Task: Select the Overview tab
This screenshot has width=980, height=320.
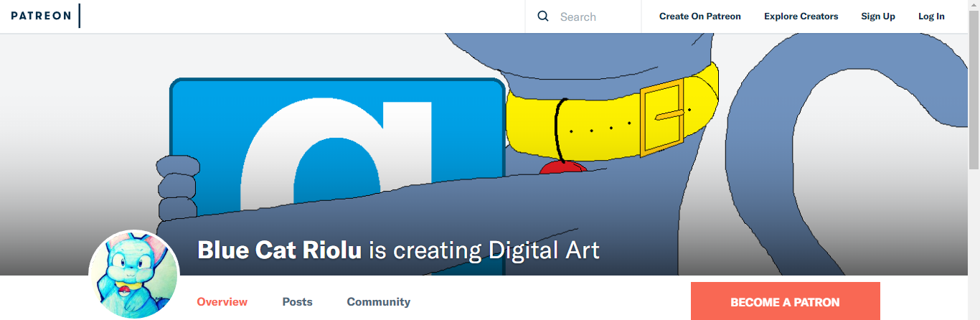Action: tap(222, 302)
